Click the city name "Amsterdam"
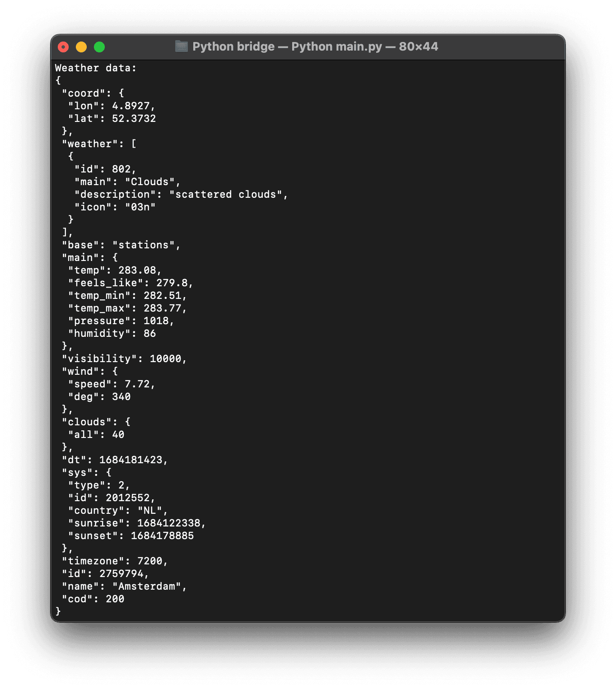Screen dimensions: 616x689 tap(149, 586)
